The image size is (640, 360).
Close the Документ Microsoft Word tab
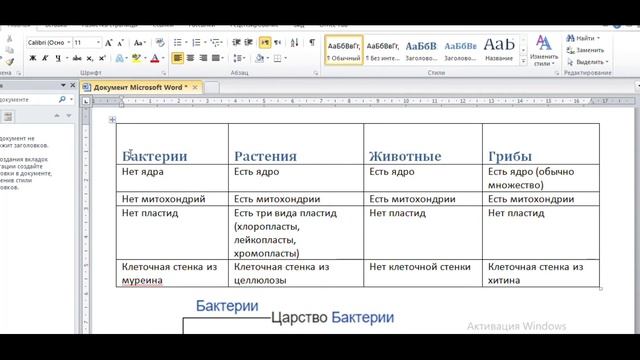[195, 87]
